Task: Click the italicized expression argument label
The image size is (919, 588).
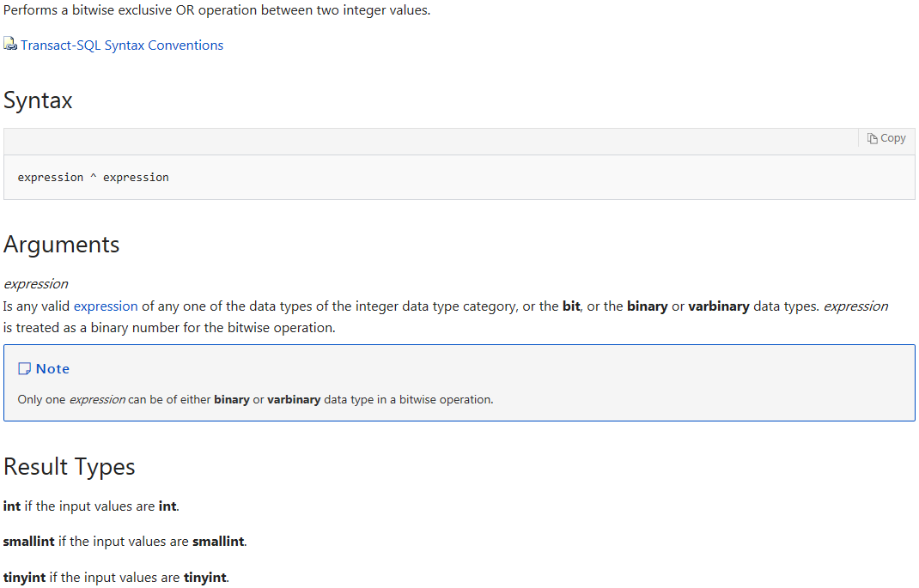Action: point(35,283)
